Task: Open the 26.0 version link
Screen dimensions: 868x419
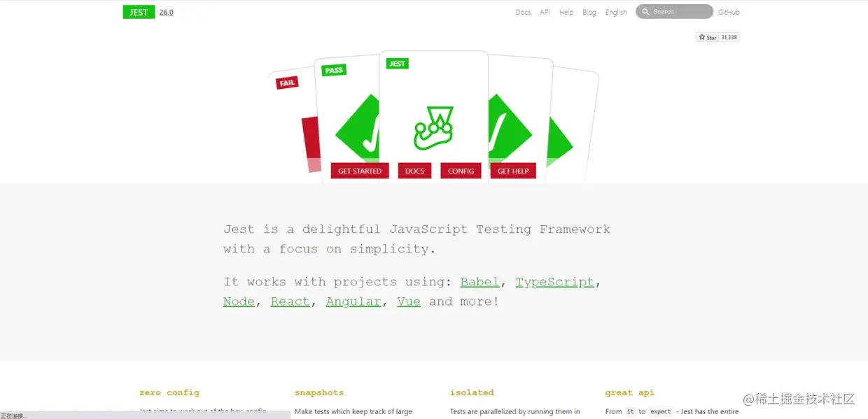Action: point(167,12)
